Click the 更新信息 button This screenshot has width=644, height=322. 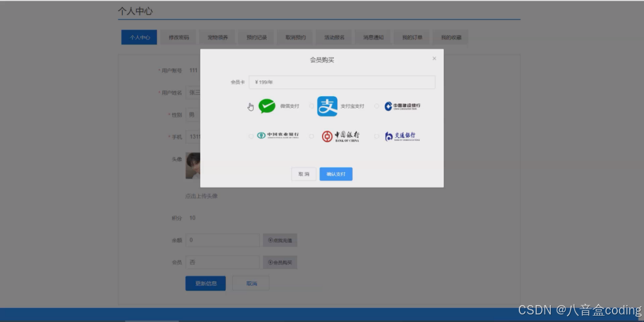pos(206,284)
